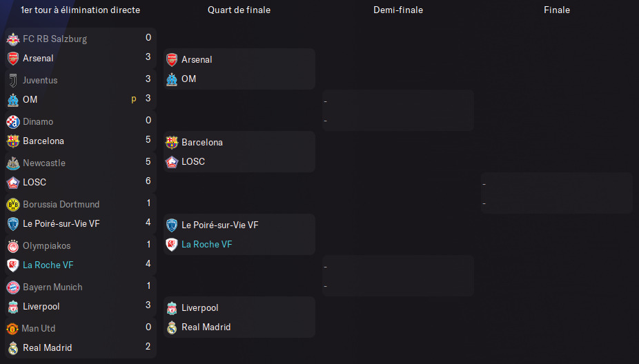Click the Borussia Dortmund badge

point(12,204)
